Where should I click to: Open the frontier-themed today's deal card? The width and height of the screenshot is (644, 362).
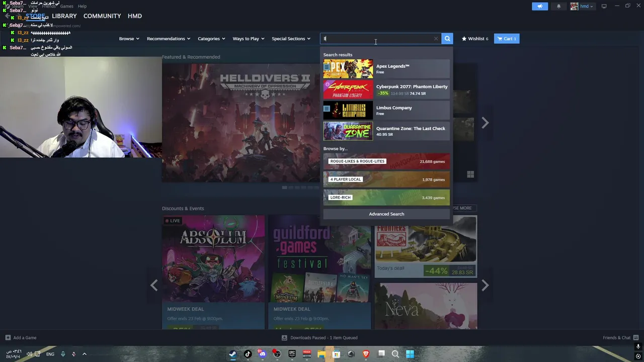(x=426, y=247)
